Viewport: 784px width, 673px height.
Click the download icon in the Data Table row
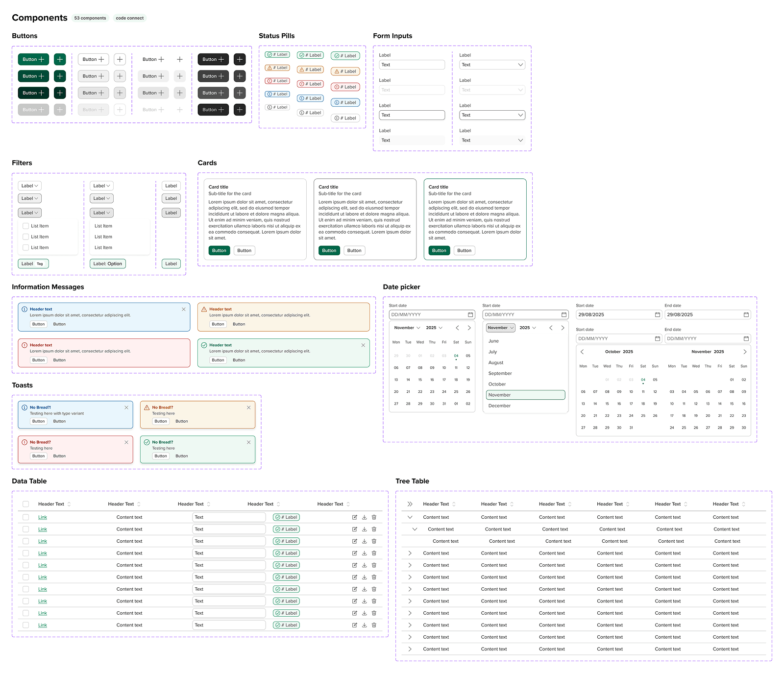coord(364,517)
